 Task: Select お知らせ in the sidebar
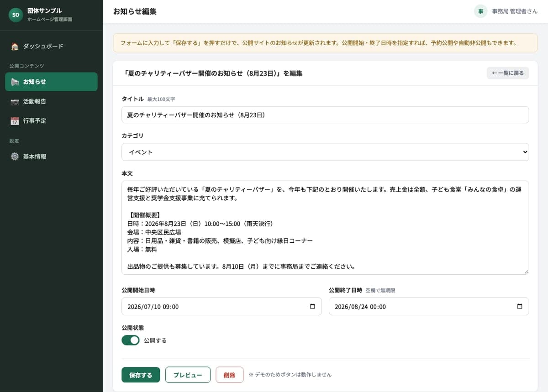click(x=51, y=82)
